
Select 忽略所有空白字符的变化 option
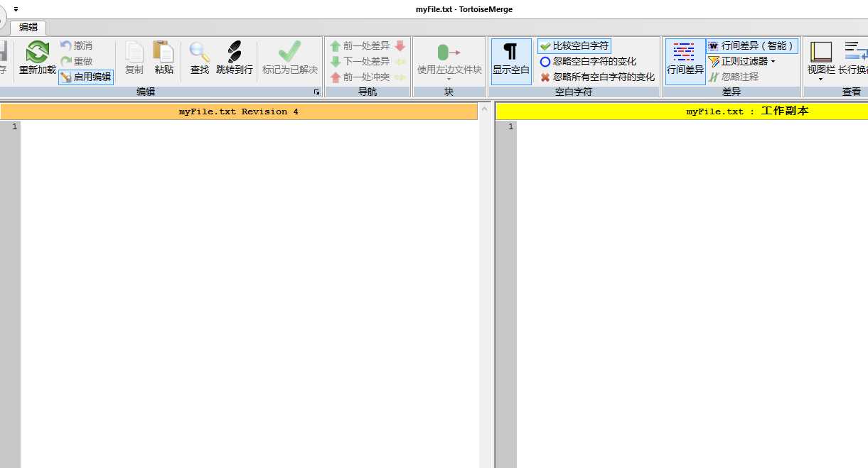(x=597, y=77)
